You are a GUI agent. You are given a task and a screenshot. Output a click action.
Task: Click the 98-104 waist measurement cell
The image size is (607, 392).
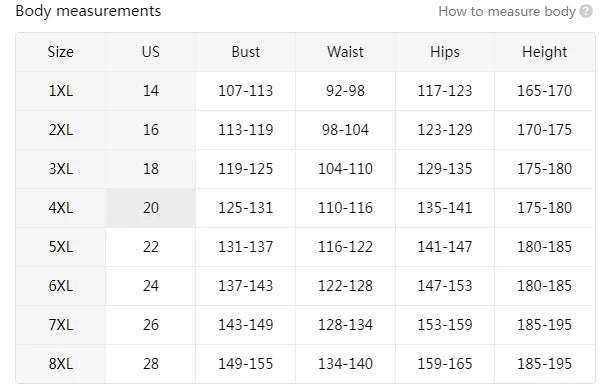(345, 130)
